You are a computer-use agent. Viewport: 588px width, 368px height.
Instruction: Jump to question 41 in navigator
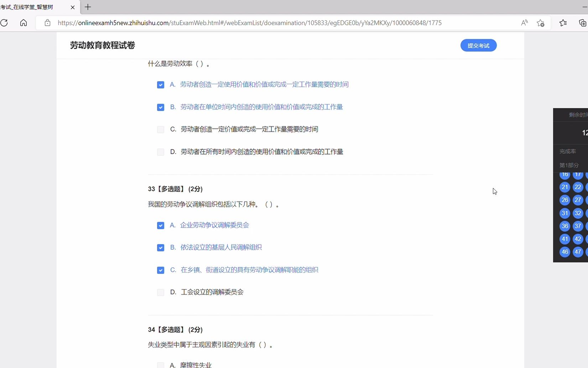coord(565,239)
